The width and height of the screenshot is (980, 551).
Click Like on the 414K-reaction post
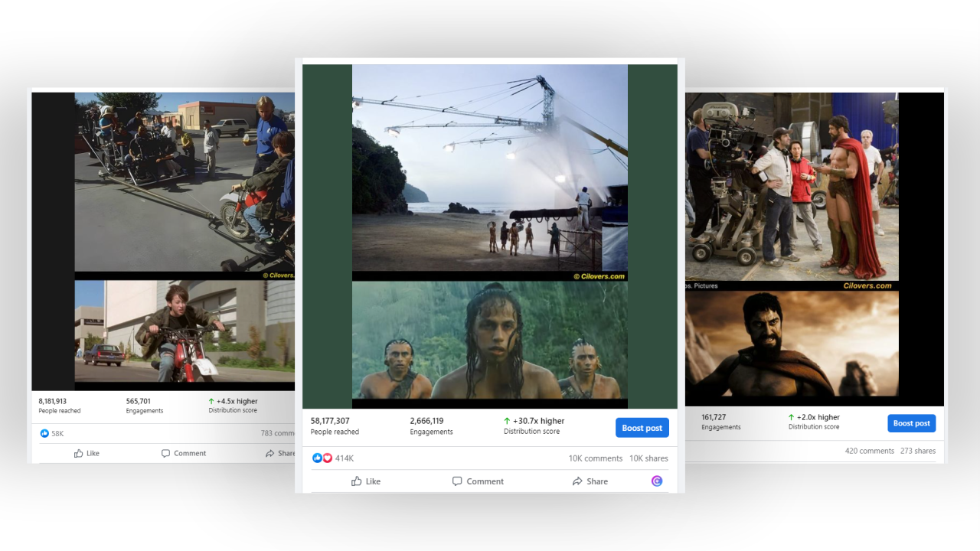coord(366,481)
